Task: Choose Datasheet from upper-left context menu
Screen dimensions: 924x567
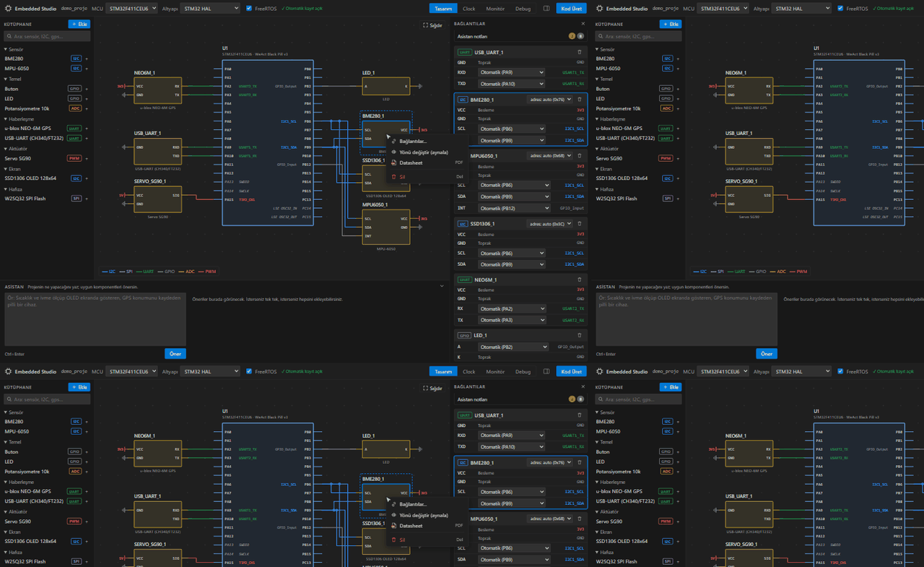Action: [428, 163]
